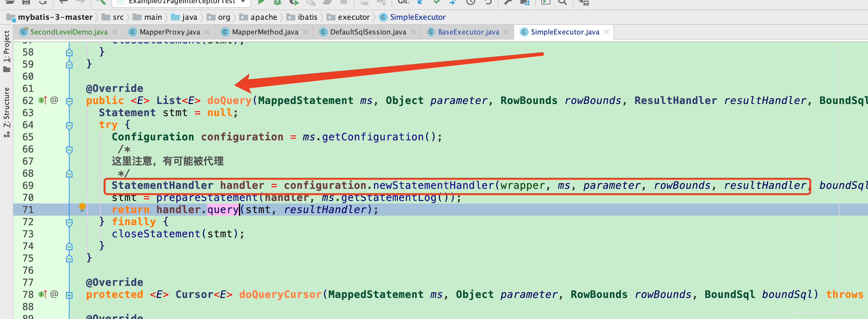Show Git history clock icon
The image size is (868, 319).
(x=470, y=2)
